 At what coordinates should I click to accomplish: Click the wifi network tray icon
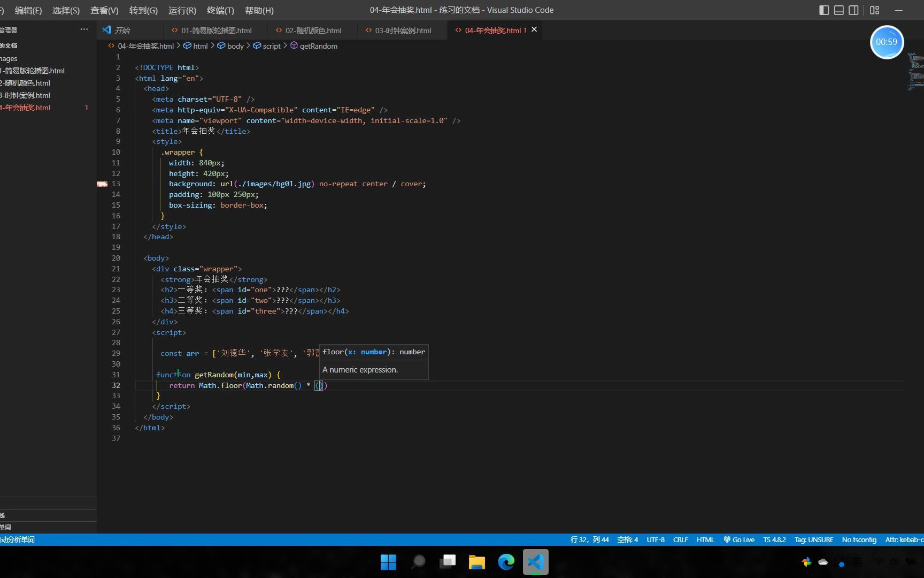879,562
